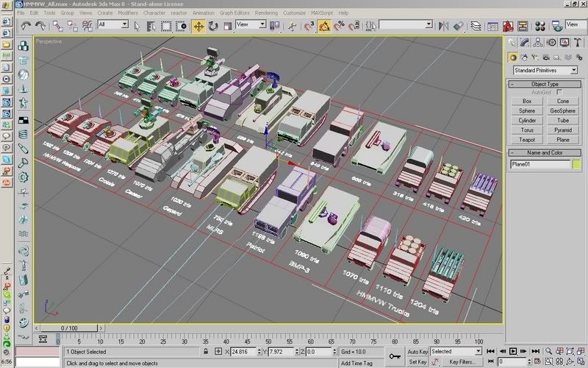Open the Hierarchy panel tab

point(537,41)
